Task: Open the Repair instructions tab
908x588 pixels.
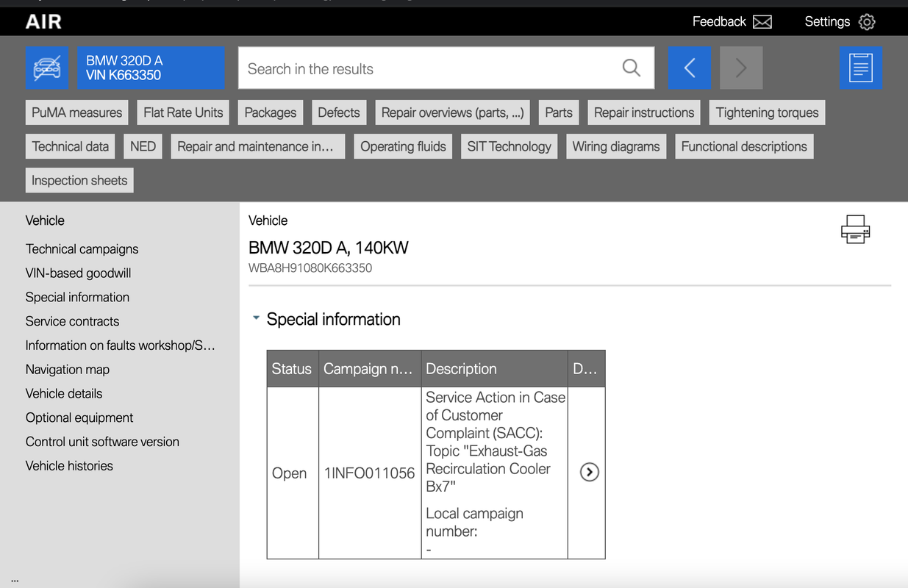Action: click(x=644, y=112)
